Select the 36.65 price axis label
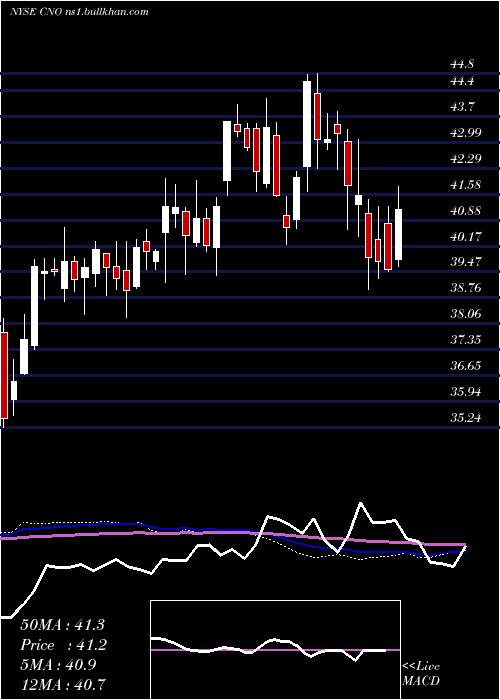 pos(466,366)
